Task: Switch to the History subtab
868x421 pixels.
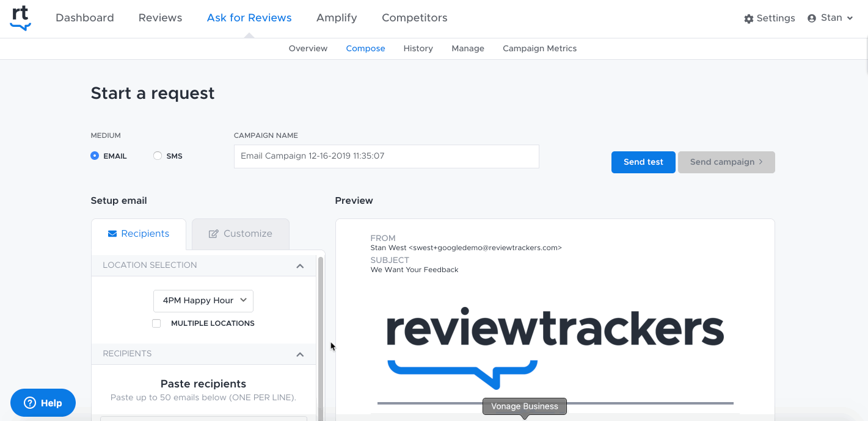Action: (x=418, y=48)
